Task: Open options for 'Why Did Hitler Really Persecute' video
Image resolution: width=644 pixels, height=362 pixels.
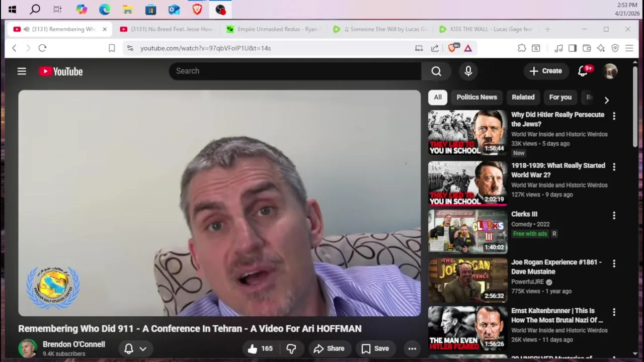Action: [x=614, y=116]
